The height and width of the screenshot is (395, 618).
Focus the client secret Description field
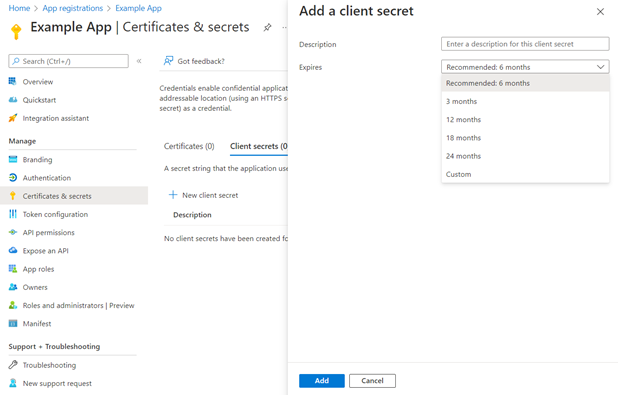(525, 44)
